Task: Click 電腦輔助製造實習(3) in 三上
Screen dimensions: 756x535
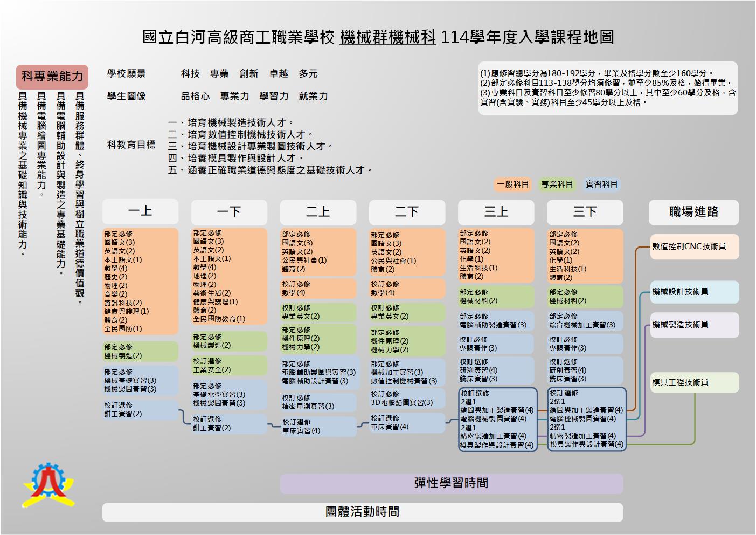Action: [x=493, y=325]
